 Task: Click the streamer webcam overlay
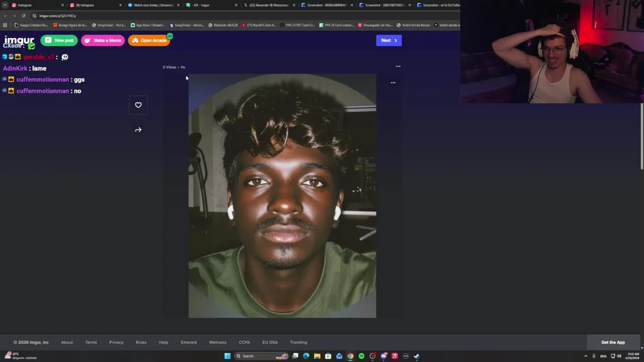coord(552,51)
